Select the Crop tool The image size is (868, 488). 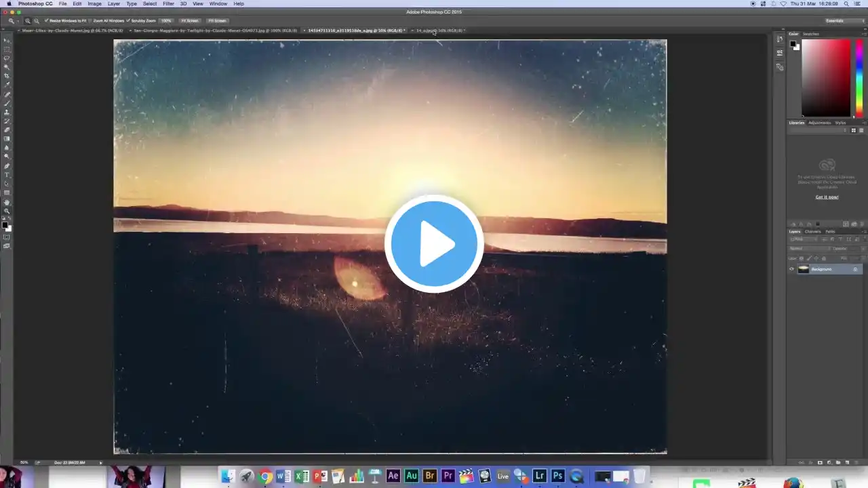tap(7, 76)
